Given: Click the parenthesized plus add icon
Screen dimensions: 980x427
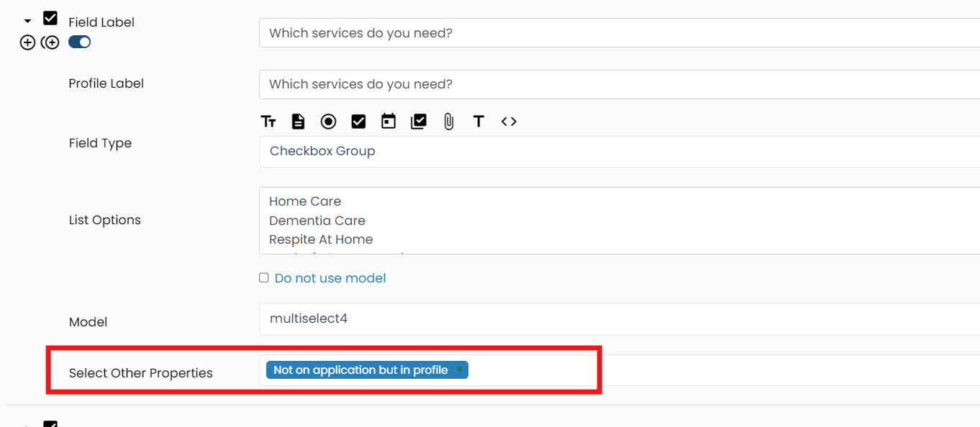Looking at the screenshot, I should [50, 42].
